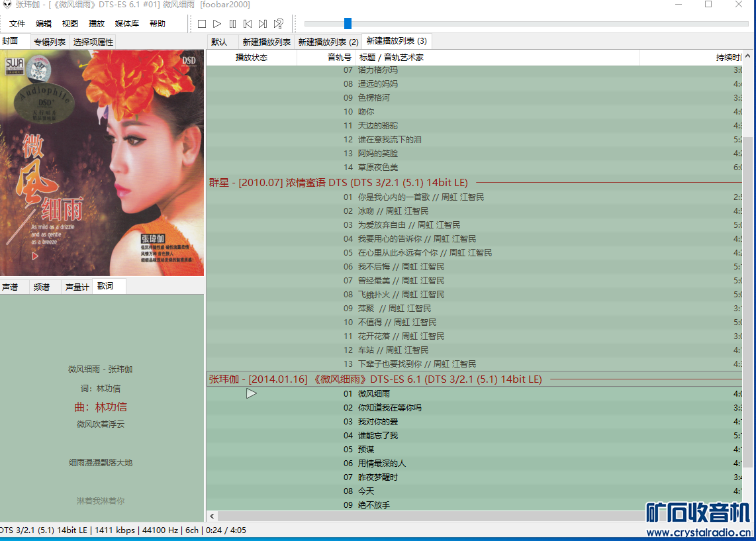Click the status bar time 0:24 / 4:05
Image resolution: width=756 pixels, height=541 pixels.
coord(226,530)
